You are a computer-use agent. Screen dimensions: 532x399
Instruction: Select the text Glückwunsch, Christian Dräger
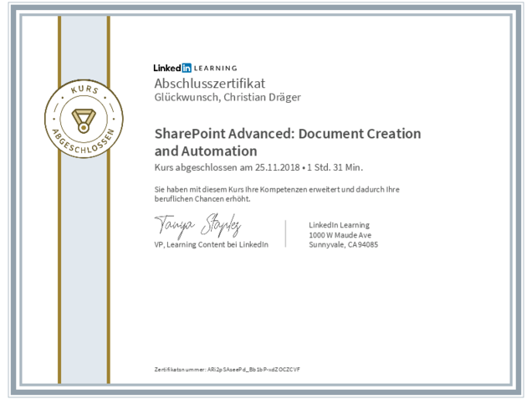coord(228,97)
